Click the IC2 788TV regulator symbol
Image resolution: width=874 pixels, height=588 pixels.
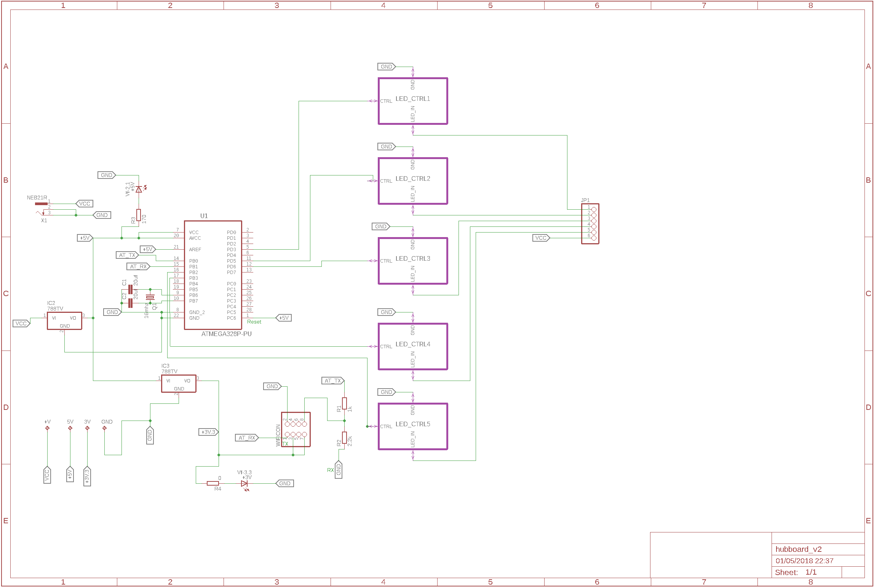(64, 320)
